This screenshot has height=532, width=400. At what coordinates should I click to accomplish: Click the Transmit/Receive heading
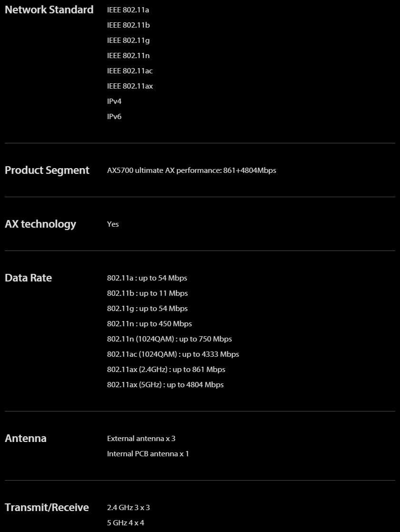point(47,508)
